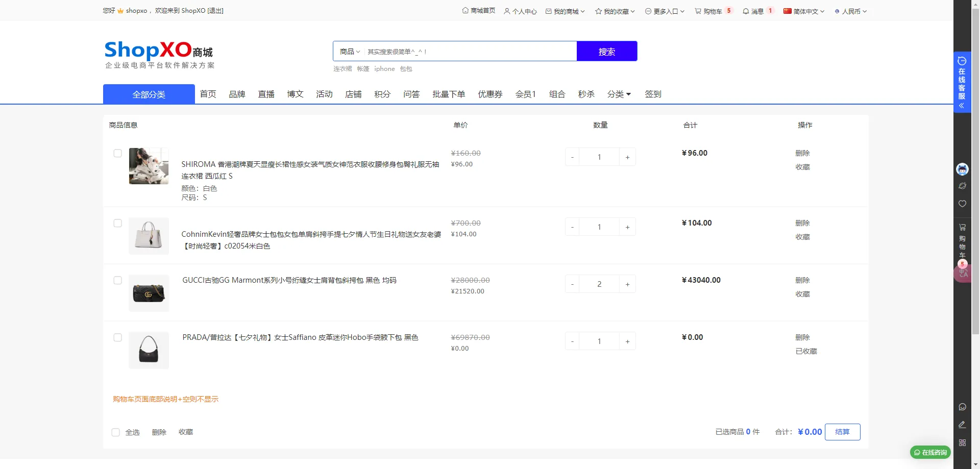This screenshot has width=980, height=469.
Task: Check the GUCCI Marmont item checkbox
Action: point(118,280)
